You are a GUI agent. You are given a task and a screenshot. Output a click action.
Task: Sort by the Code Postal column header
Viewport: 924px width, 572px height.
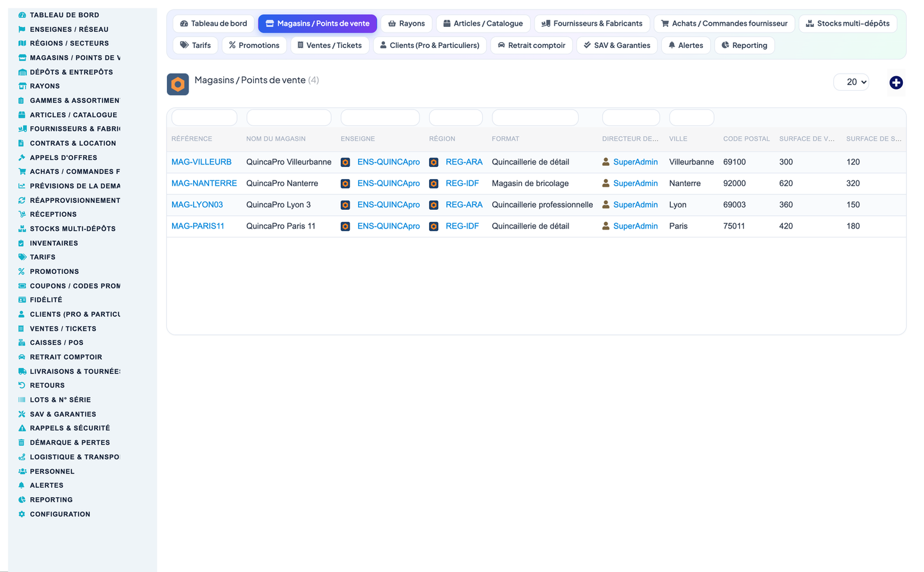click(746, 139)
